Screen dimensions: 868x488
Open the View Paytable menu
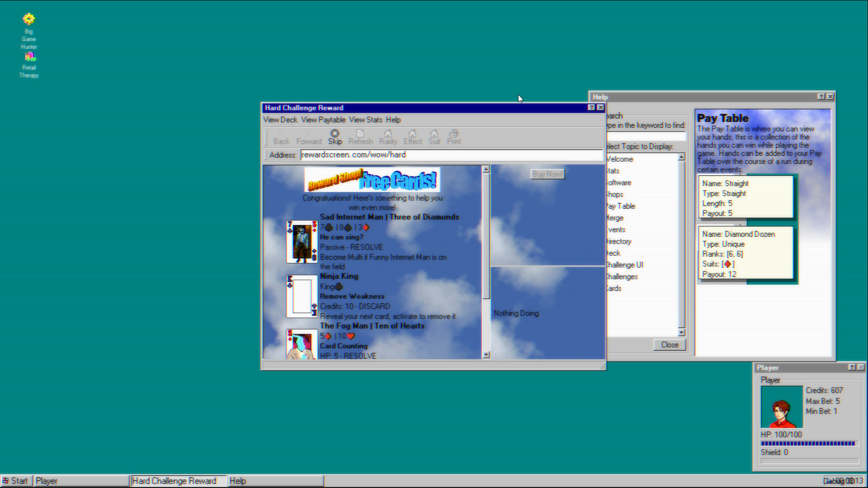323,120
